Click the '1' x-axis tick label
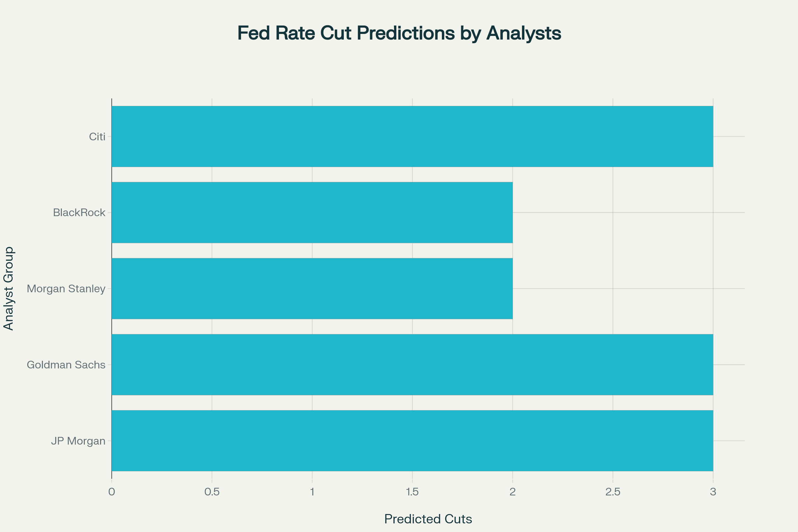The height and width of the screenshot is (532, 798). (x=312, y=492)
